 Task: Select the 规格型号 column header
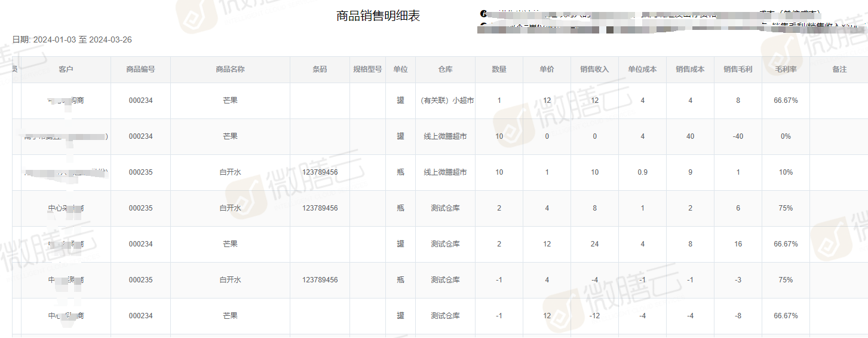pos(367,69)
